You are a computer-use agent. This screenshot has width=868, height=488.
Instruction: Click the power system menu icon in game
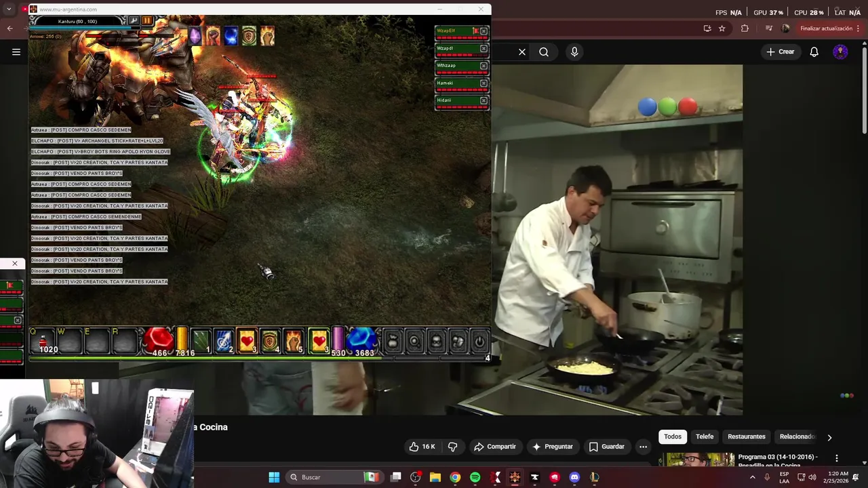click(479, 342)
